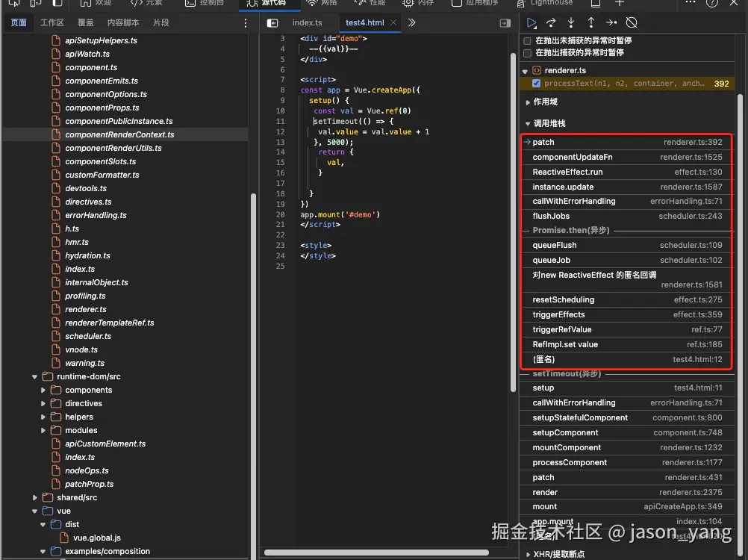Screen dimensions: 748x560
Task: Click the renderer.ts breakpoint file icon
Action: coord(537,70)
